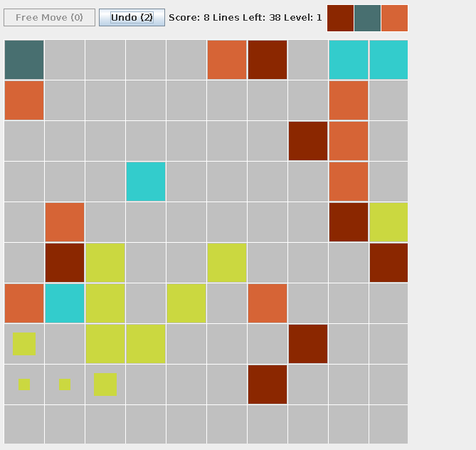Select the lowest brown block on the board
The width and height of the screenshot is (476, 450).
click(x=268, y=384)
